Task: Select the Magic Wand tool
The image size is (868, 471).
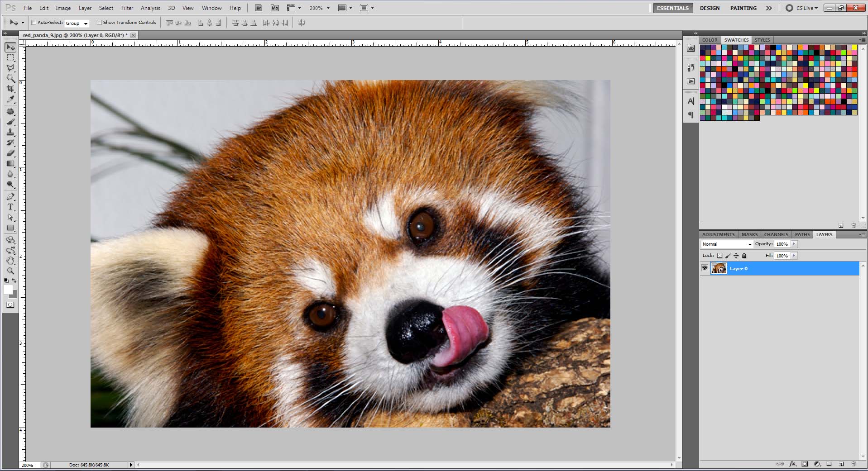Action: [x=10, y=78]
